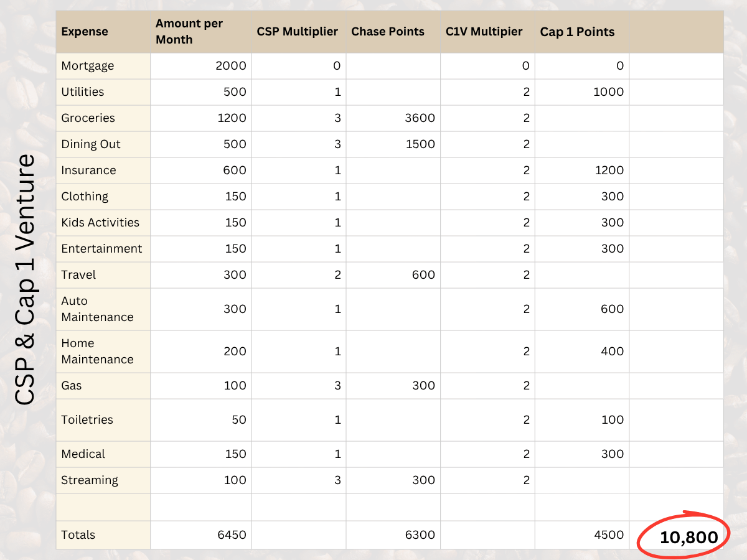This screenshot has width=747, height=560.
Task: Select the C1V Multiplier header cell
Action: (x=484, y=32)
